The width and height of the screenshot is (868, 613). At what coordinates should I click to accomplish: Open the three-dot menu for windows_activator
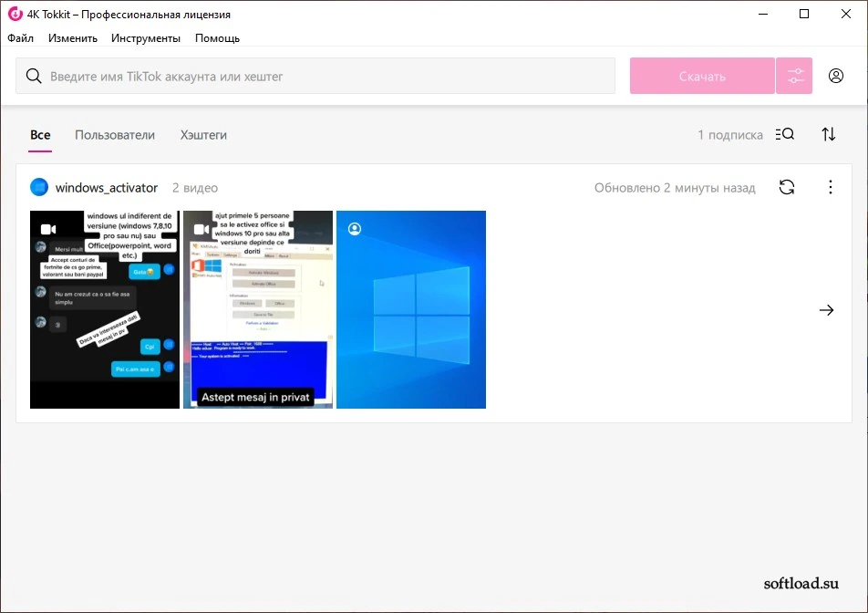click(831, 187)
